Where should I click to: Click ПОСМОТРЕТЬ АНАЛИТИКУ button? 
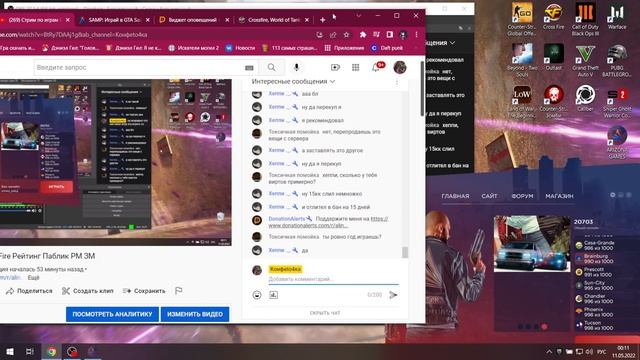pos(112,314)
